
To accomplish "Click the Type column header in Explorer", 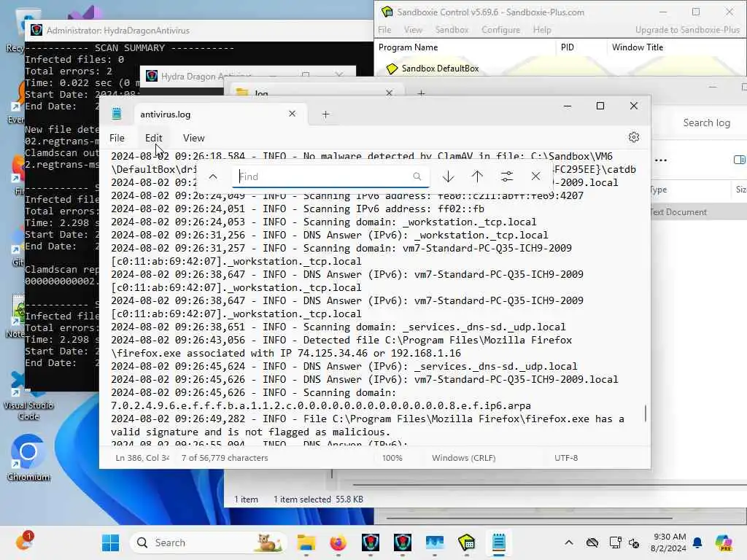I will click(x=659, y=190).
